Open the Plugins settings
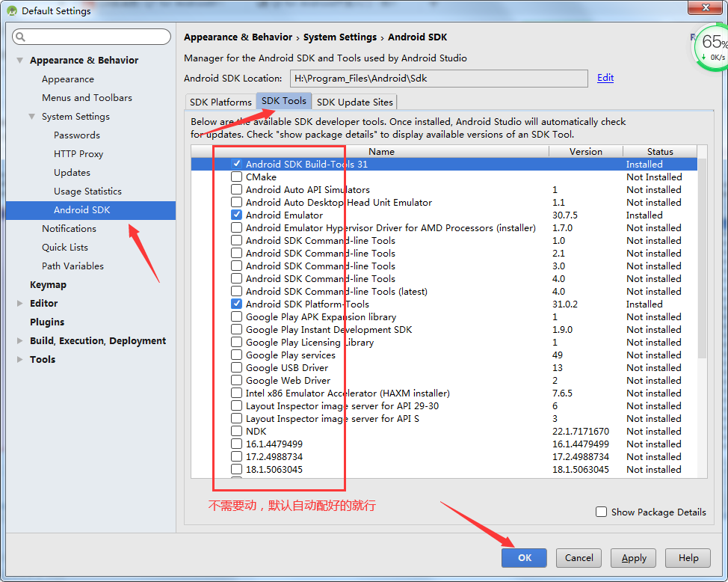The height and width of the screenshot is (582, 728). 47,322
